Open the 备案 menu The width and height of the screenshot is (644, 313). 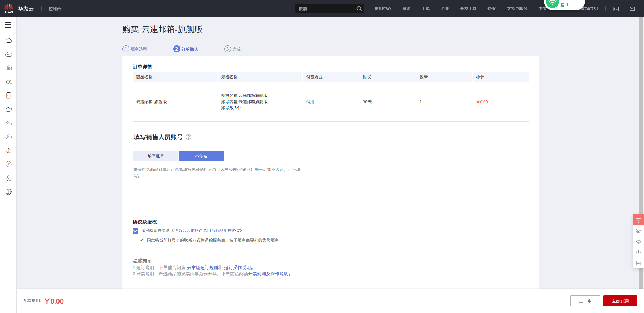coord(492,9)
